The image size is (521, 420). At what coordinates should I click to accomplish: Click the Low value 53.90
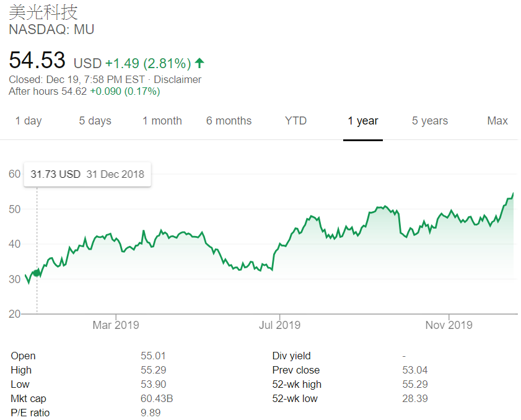[x=153, y=385]
